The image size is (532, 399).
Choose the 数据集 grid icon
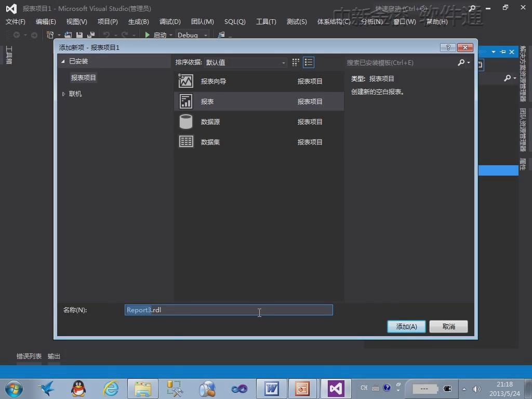click(186, 141)
